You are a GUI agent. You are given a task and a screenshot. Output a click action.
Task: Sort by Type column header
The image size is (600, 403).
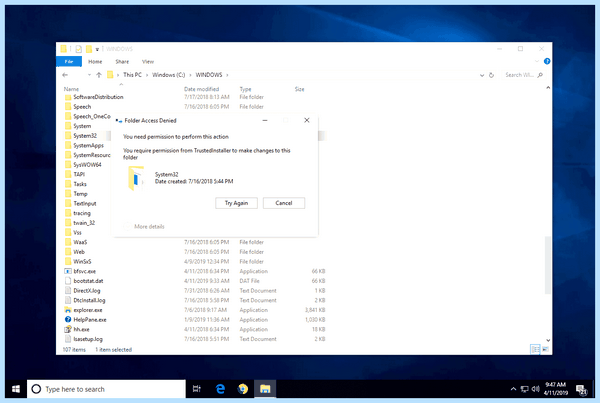pyautogui.click(x=245, y=89)
